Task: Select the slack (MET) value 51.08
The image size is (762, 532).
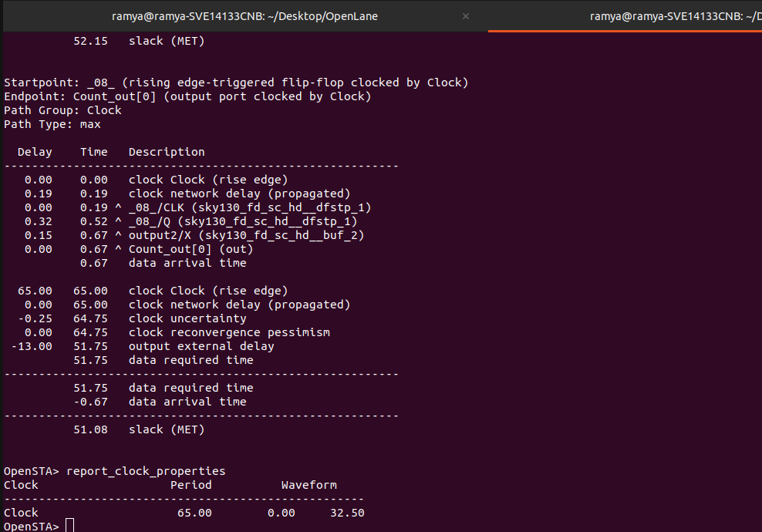Action: coord(90,429)
